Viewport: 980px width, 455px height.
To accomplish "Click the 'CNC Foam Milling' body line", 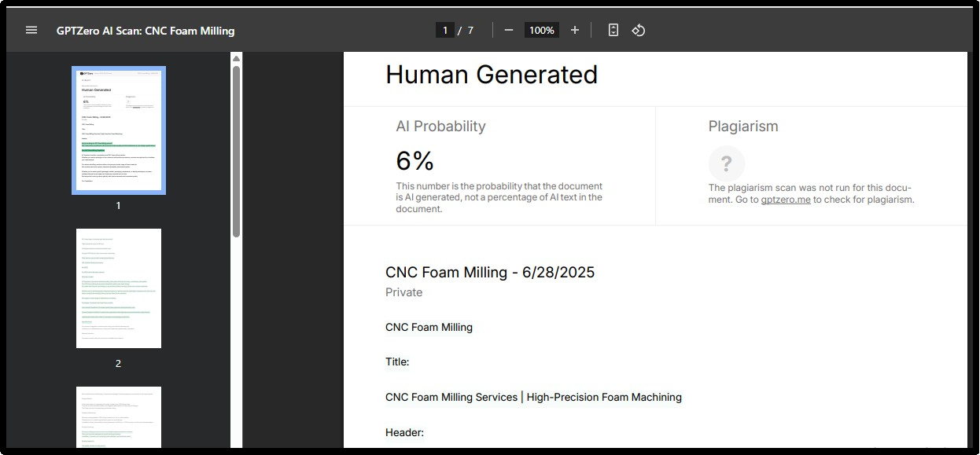I will pyautogui.click(x=429, y=328).
